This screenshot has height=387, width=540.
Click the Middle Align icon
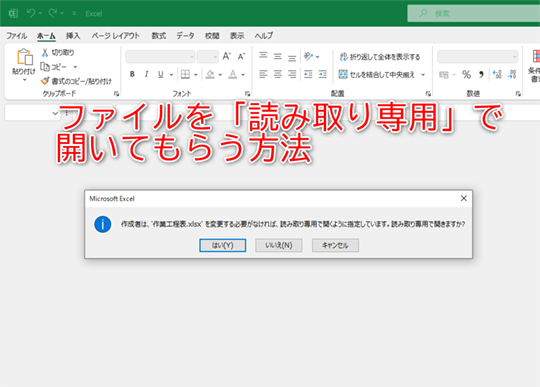(278, 56)
